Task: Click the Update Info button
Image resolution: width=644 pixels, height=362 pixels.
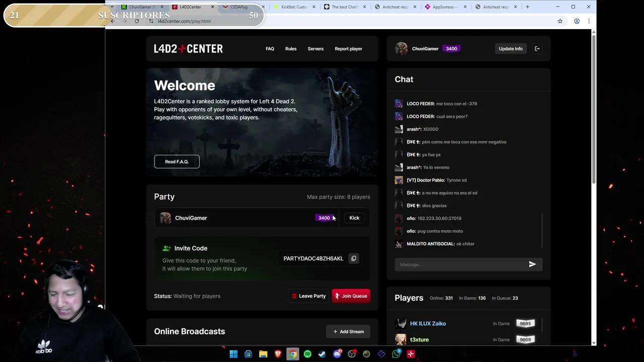Action: [511, 49]
